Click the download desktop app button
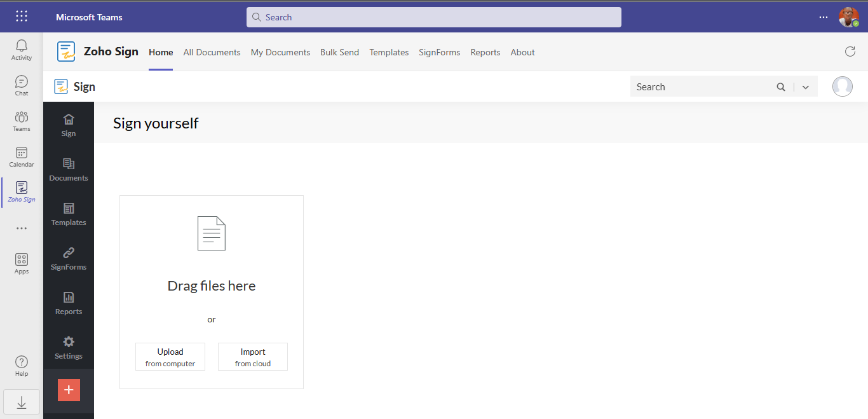This screenshot has width=868, height=419. coord(22,402)
